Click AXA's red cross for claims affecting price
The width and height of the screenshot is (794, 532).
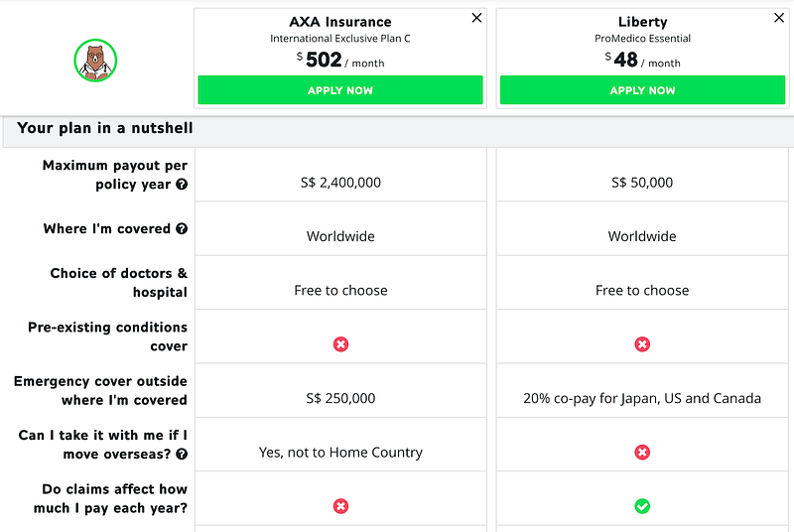[x=340, y=506]
